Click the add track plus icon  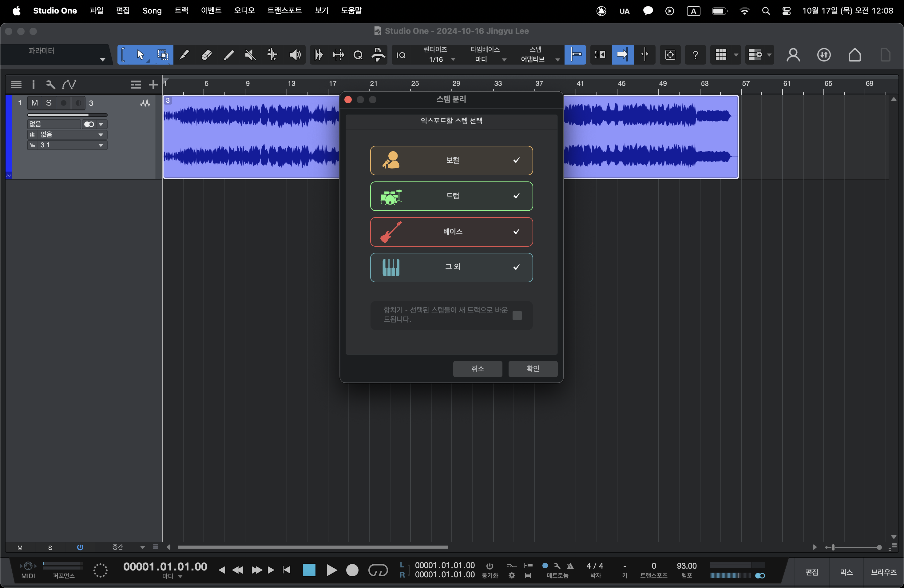click(153, 84)
